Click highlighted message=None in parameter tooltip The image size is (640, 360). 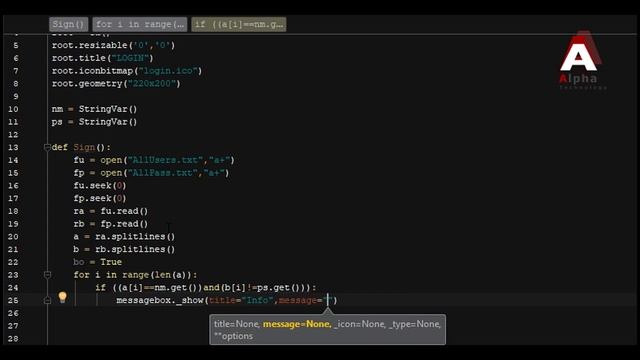pyautogui.click(x=297, y=324)
